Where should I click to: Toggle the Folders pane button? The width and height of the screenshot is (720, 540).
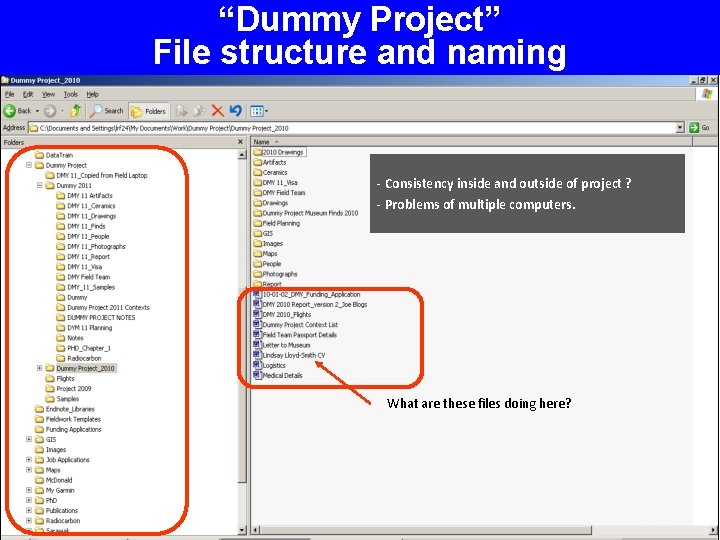[149, 111]
